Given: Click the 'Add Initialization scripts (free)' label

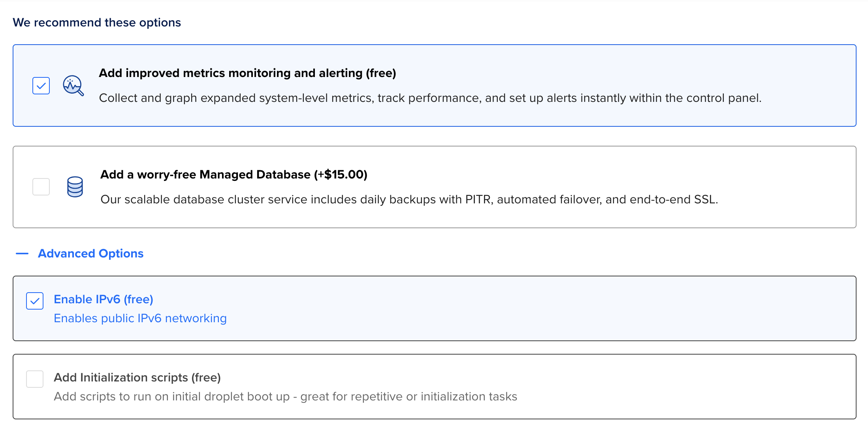Looking at the screenshot, I should click(x=137, y=378).
